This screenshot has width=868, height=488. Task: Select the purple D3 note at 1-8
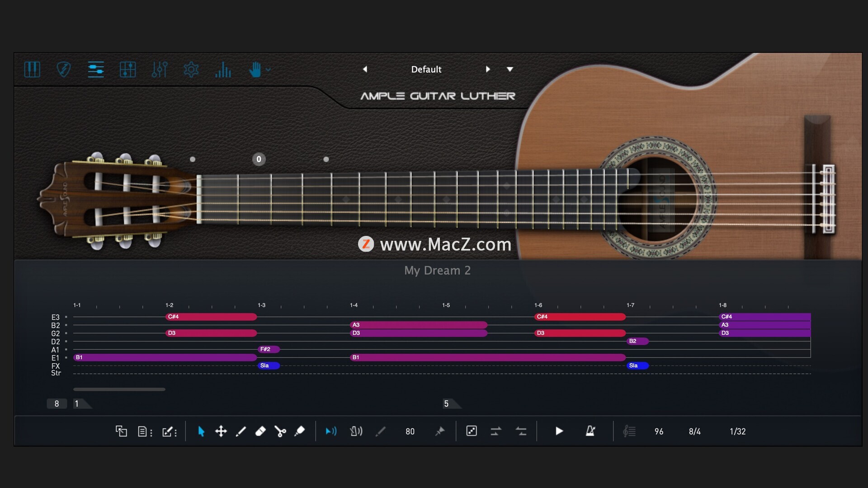tap(765, 333)
